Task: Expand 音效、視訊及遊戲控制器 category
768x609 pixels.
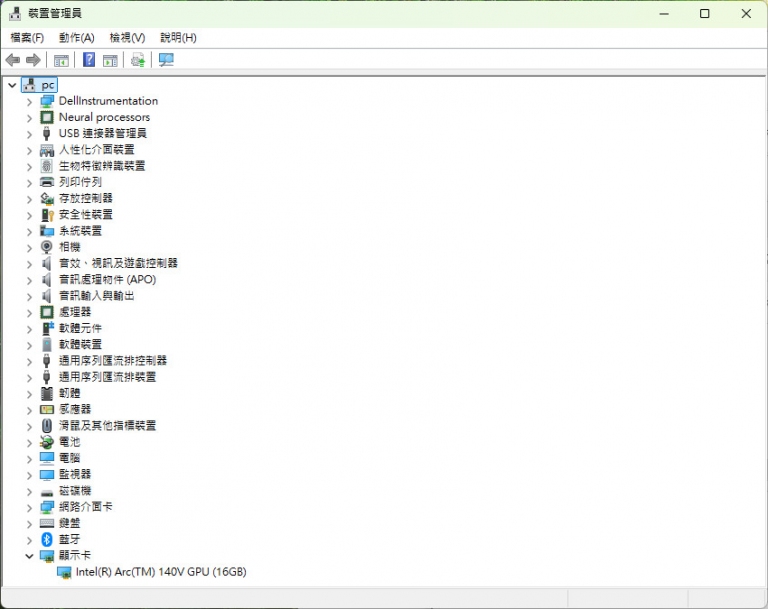Action: click(x=29, y=264)
